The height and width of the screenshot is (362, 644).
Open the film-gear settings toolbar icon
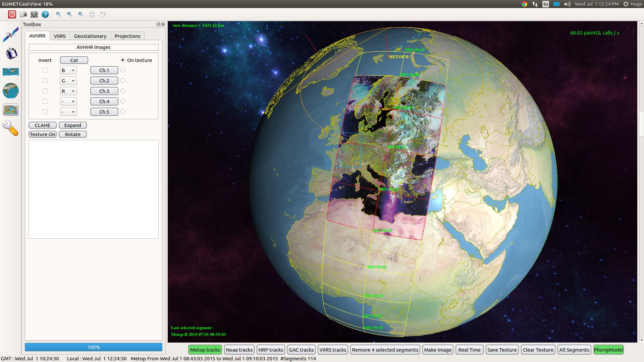pos(34,14)
